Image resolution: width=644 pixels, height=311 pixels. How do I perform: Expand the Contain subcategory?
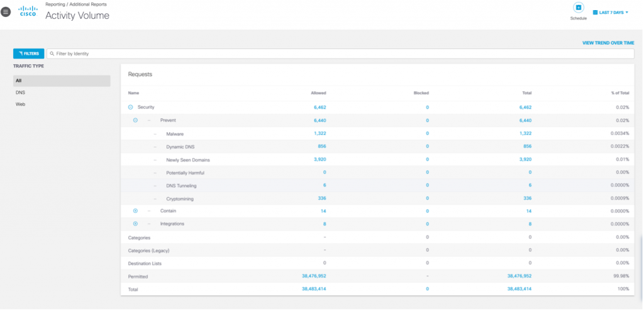135,211
